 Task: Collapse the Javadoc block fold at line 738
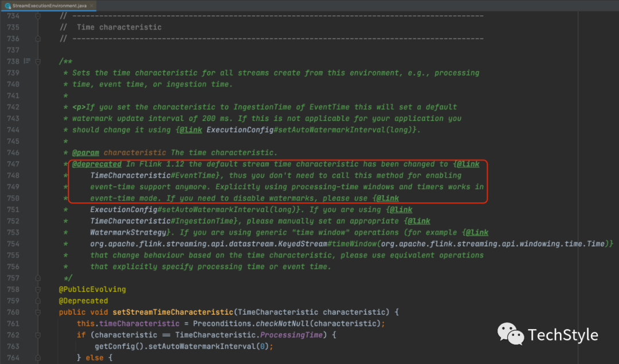point(38,61)
